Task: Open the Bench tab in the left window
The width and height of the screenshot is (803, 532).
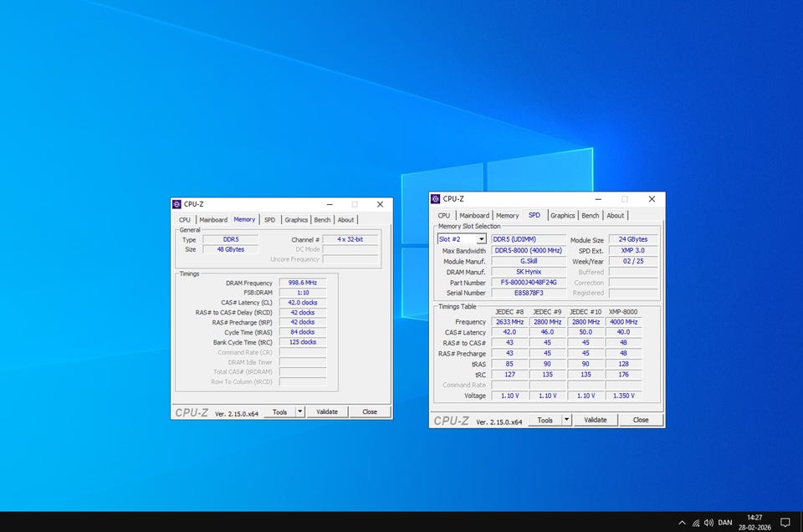Action: click(322, 220)
